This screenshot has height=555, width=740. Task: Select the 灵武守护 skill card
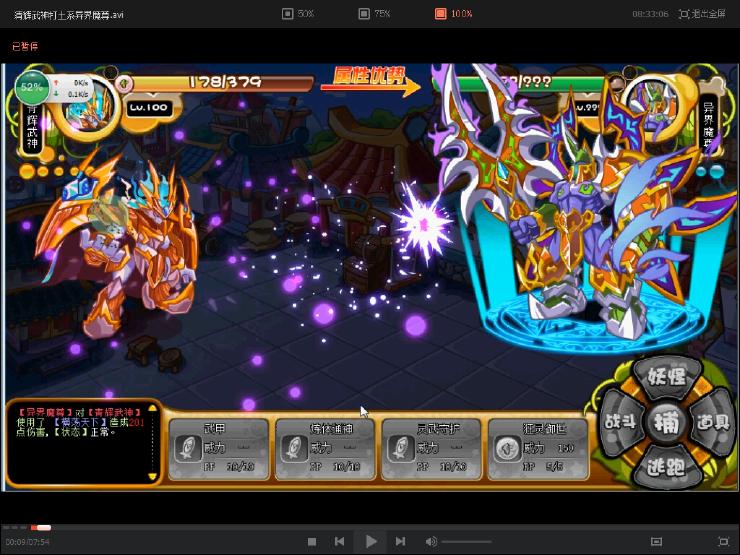431,449
